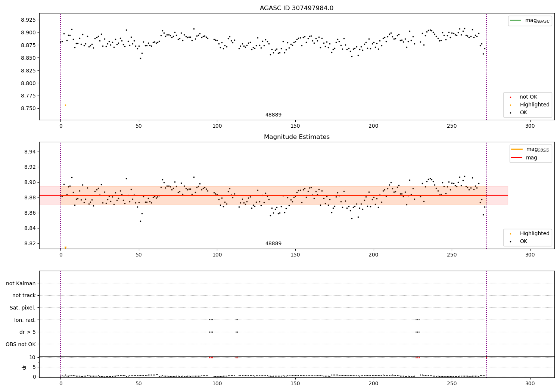Click the 'mag AGASC' legend entry in top plot
The width and height of the screenshot is (560, 392).
coord(530,21)
